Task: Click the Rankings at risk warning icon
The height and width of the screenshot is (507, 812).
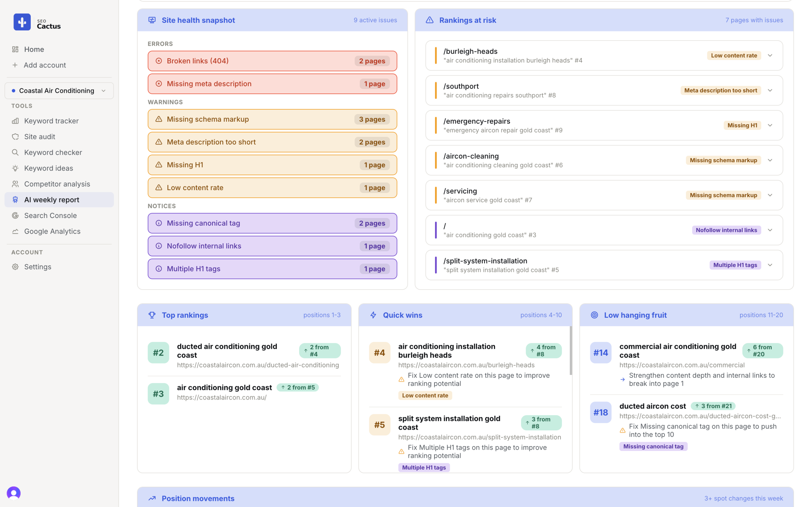Action: (x=429, y=20)
